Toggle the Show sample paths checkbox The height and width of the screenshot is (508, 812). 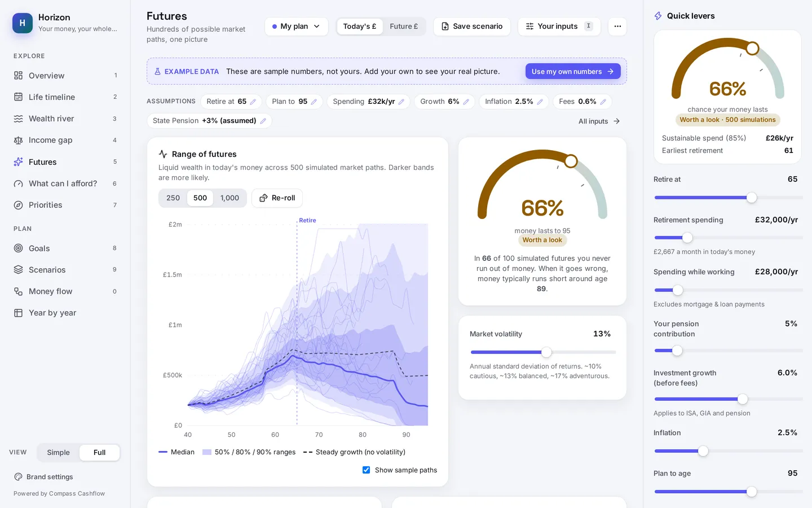(367, 470)
